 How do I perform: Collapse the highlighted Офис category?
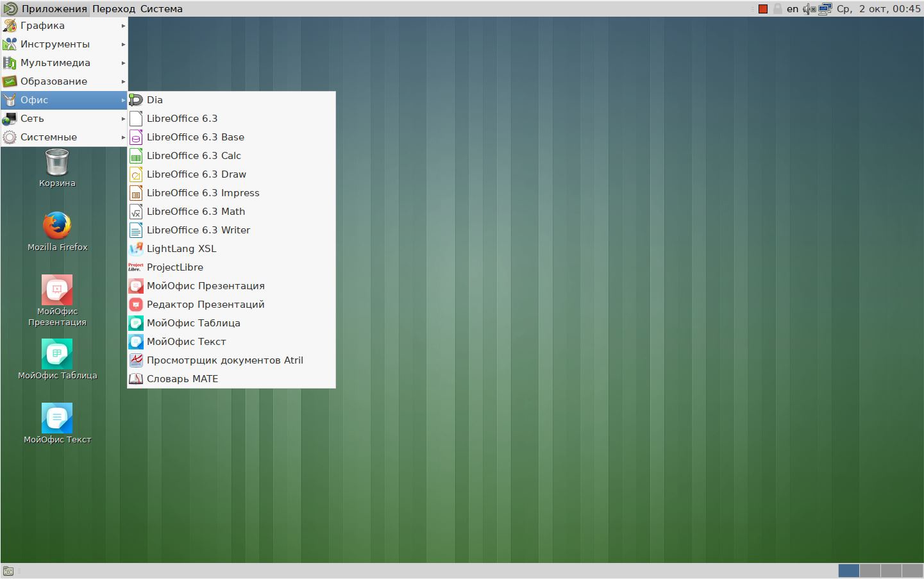(x=64, y=100)
